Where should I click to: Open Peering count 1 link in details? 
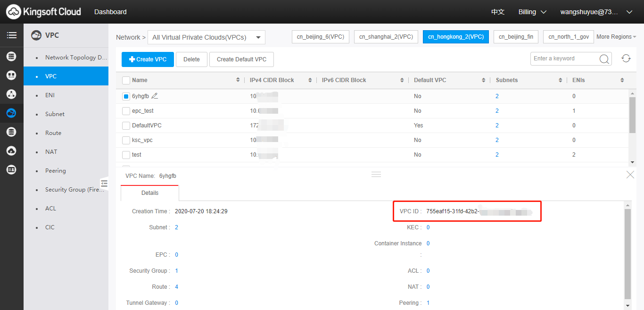(428, 303)
